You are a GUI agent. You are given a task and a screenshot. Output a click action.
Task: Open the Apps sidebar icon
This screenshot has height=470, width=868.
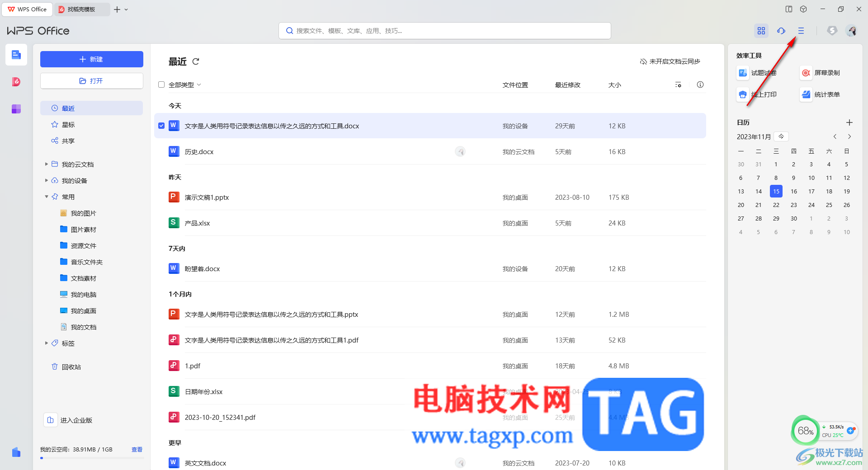[x=16, y=109]
